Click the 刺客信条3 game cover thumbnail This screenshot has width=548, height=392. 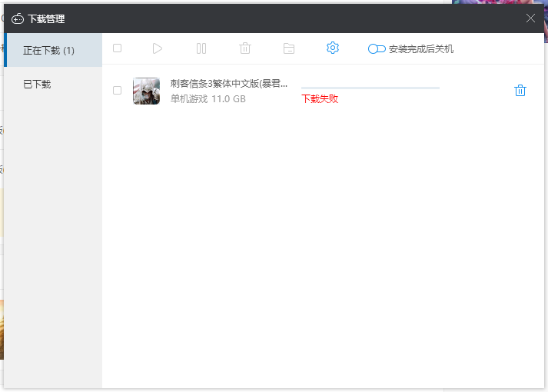pos(147,91)
